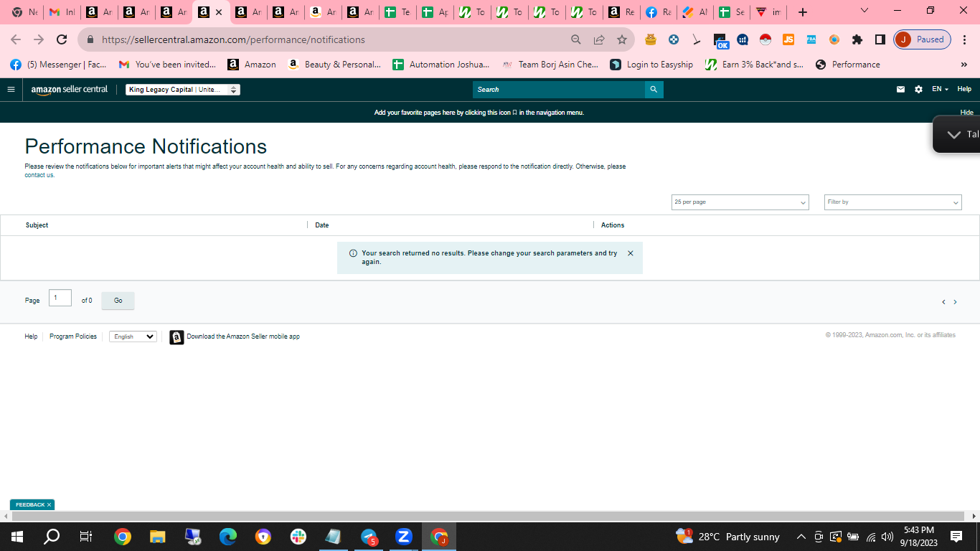Viewport: 980px width, 551px height.
Task: Click the search magnifier button
Action: point(654,90)
